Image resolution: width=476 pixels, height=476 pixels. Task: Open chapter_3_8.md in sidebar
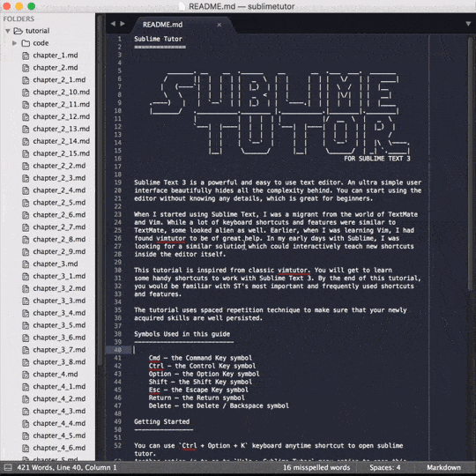[x=59, y=362]
